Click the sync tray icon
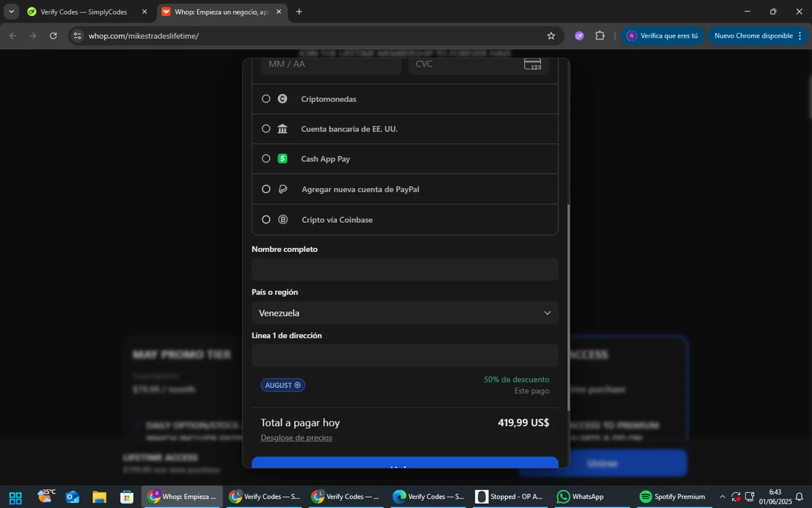The height and width of the screenshot is (508, 812). point(736,497)
